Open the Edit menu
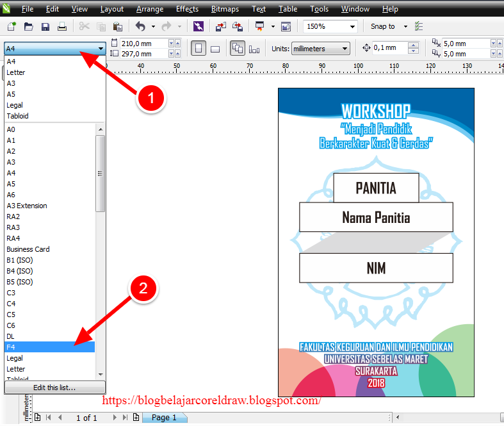The height and width of the screenshot is (426, 504). (x=52, y=9)
